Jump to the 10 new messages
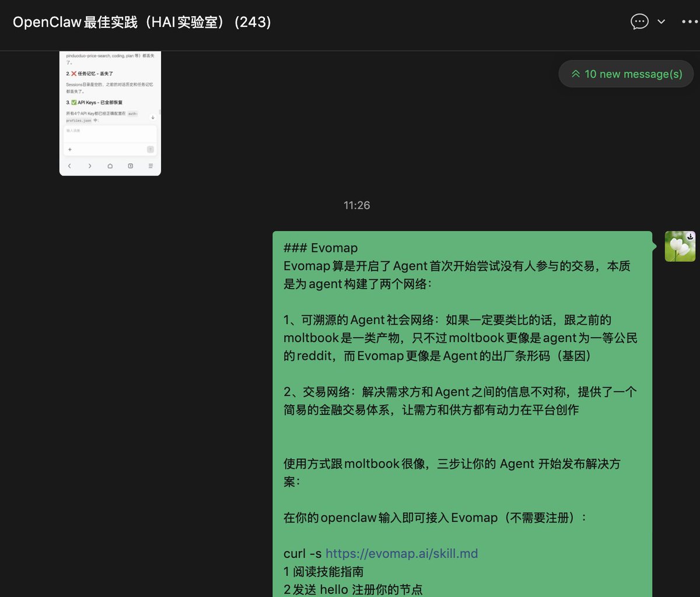The height and width of the screenshot is (597, 700). pos(625,74)
